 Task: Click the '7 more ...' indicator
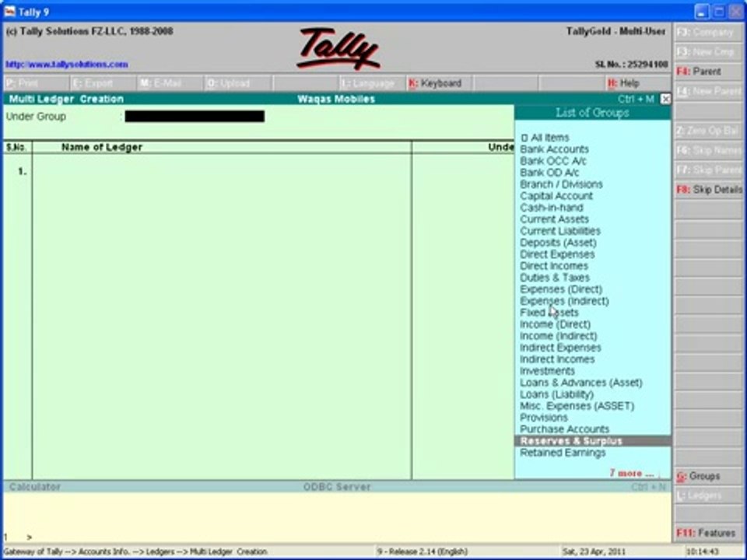[632, 474]
